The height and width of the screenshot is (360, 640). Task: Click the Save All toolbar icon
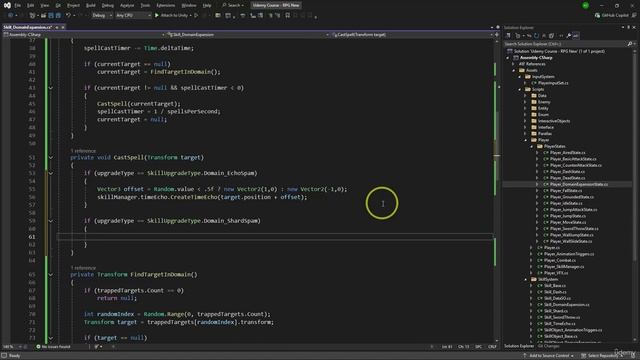tap(58, 16)
